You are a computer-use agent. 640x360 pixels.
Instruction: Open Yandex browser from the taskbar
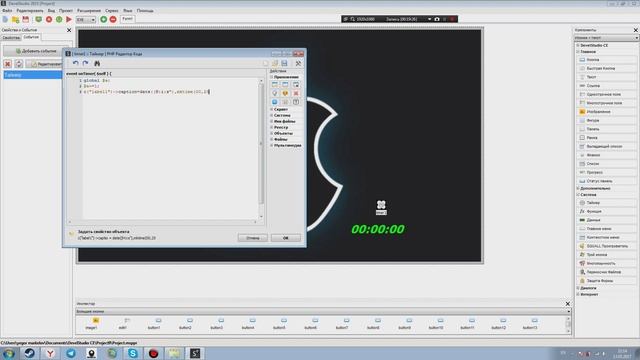tap(50, 353)
